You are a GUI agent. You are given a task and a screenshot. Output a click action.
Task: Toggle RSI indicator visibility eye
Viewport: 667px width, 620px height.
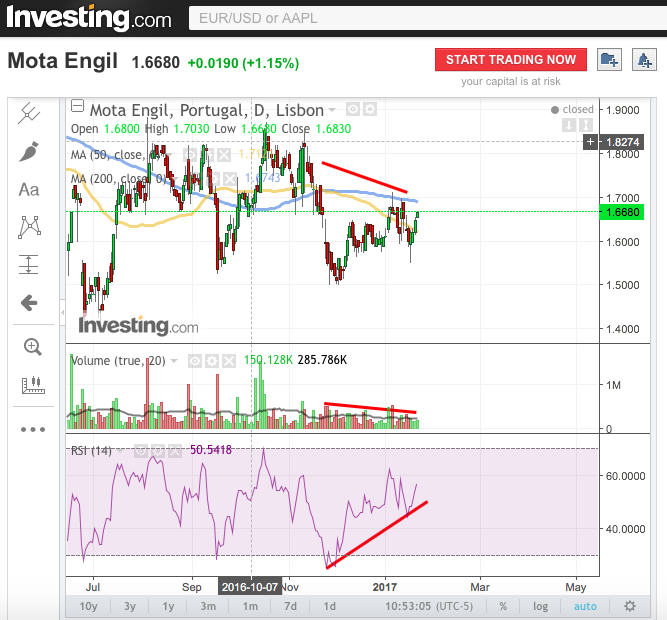(x=141, y=450)
